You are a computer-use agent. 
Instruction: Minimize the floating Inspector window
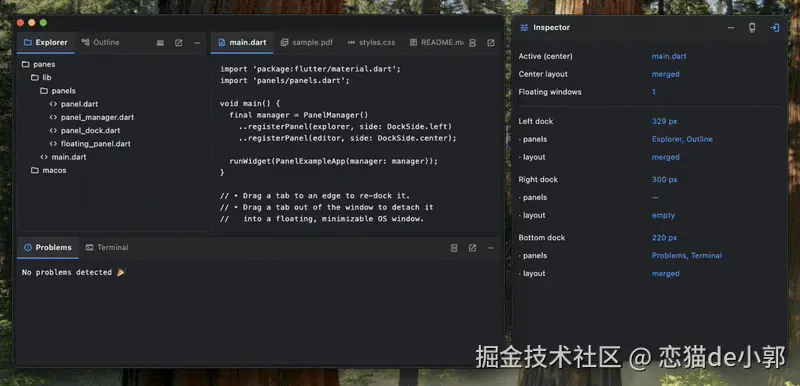tap(731, 28)
